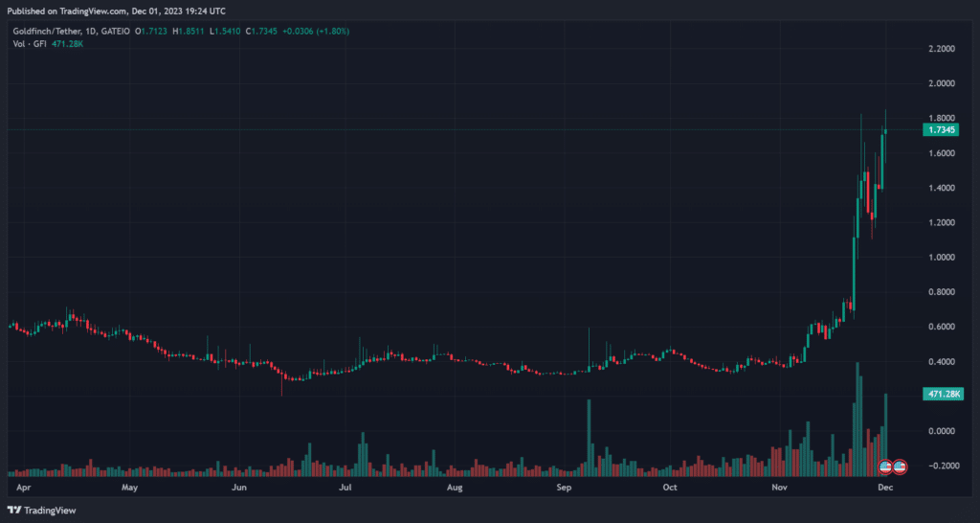The width and height of the screenshot is (980, 523).
Task: Click the May label on time axis
Action: coord(130,486)
